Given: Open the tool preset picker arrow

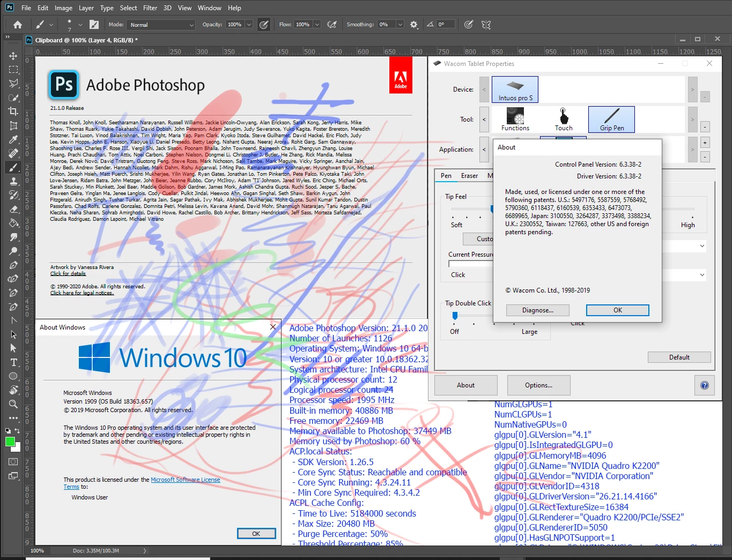Looking at the screenshot, I should [51, 25].
